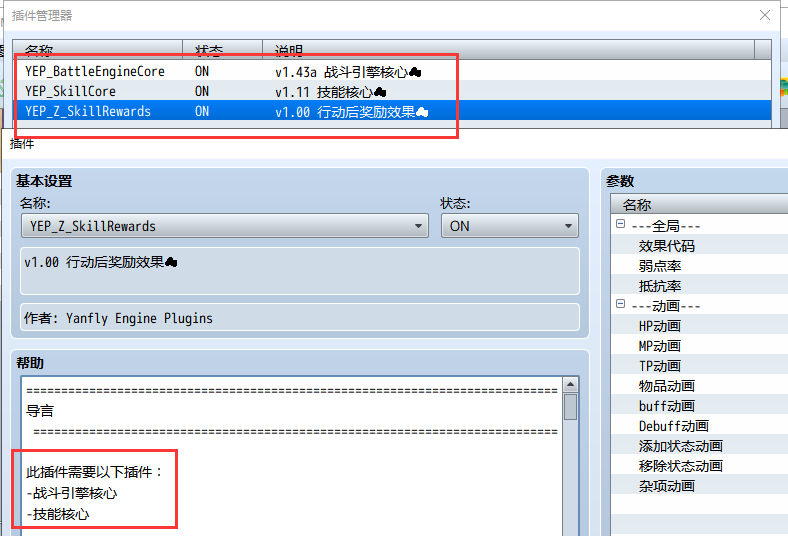Open the 状态 ON dropdown

pos(510,226)
